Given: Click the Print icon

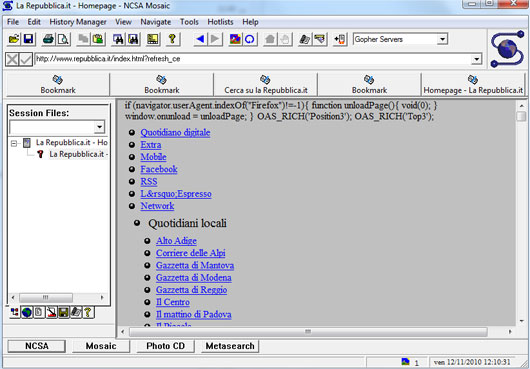Looking at the screenshot, I should pyautogui.click(x=49, y=39).
